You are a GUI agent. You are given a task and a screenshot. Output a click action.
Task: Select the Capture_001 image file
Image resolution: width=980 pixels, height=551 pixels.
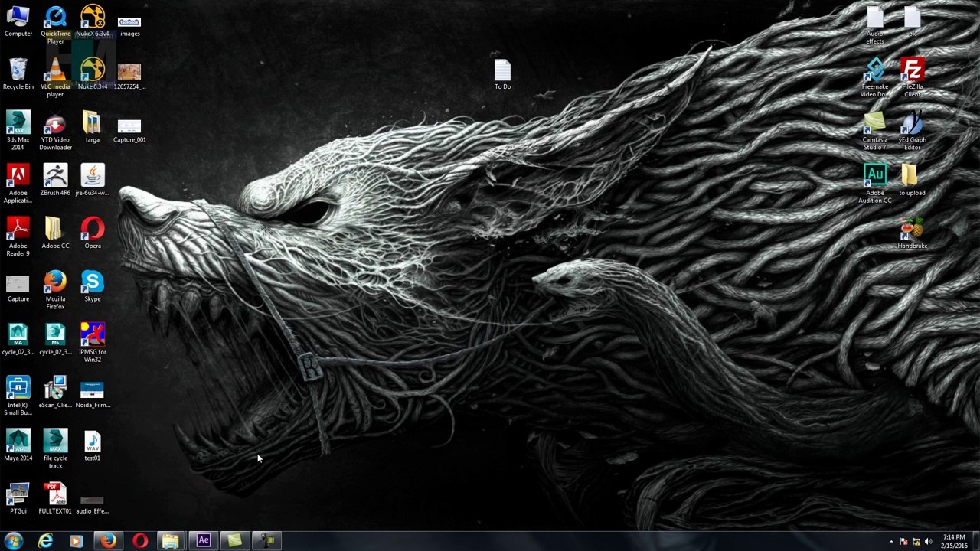[129, 128]
